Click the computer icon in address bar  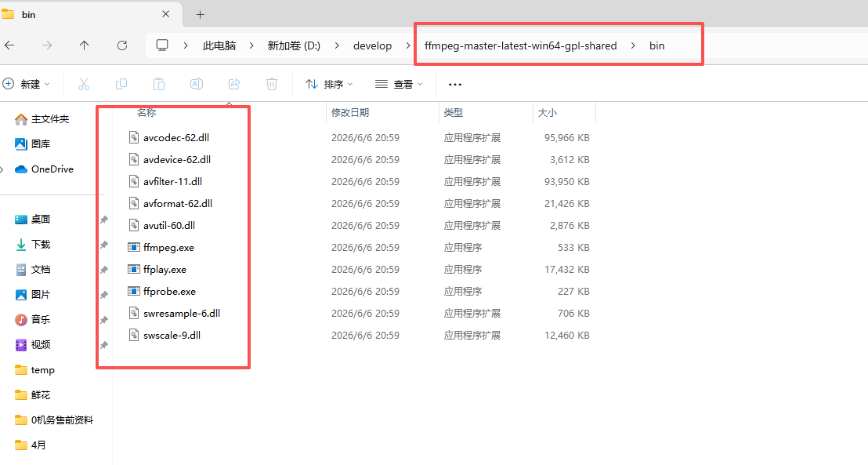click(162, 45)
